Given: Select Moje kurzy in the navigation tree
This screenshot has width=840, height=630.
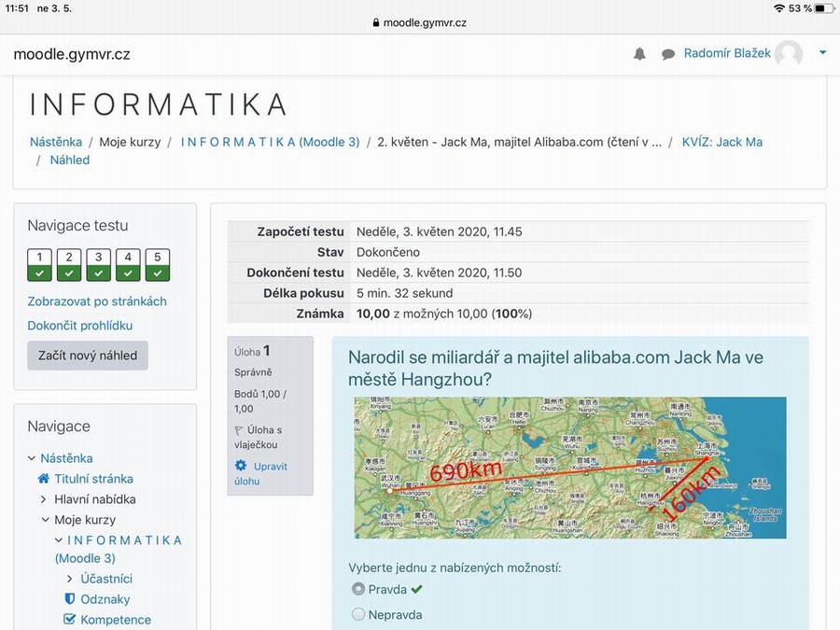Looking at the screenshot, I should coord(85,520).
